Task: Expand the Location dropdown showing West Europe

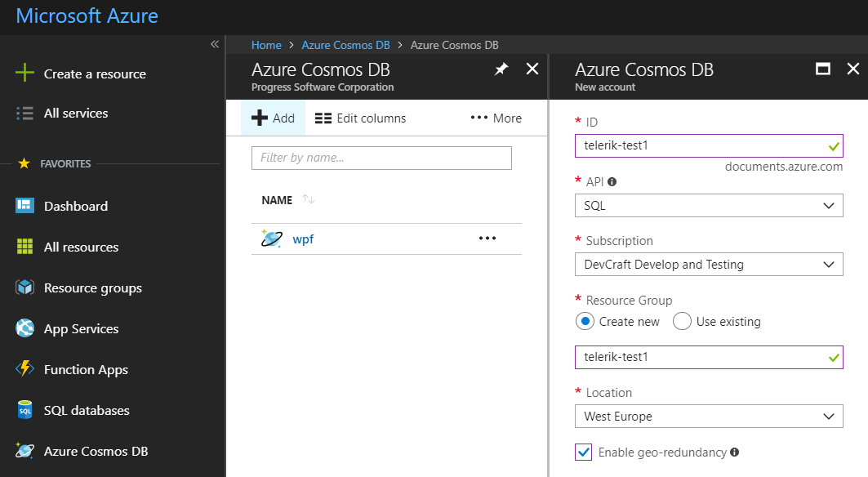Action: click(x=708, y=417)
